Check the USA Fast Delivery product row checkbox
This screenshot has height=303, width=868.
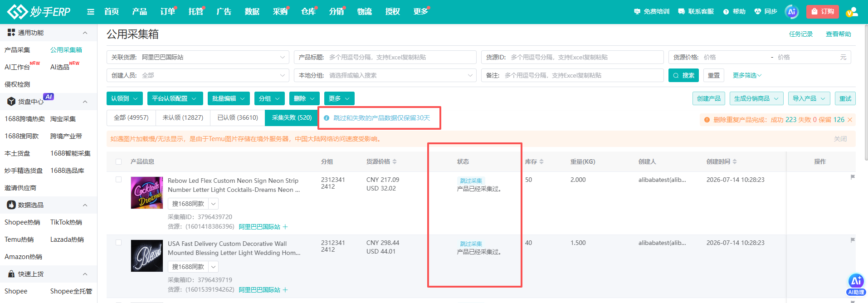pyautogui.click(x=119, y=243)
